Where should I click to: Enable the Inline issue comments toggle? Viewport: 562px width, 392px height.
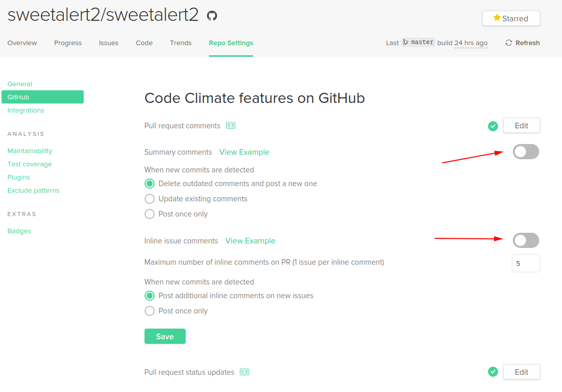pos(525,240)
